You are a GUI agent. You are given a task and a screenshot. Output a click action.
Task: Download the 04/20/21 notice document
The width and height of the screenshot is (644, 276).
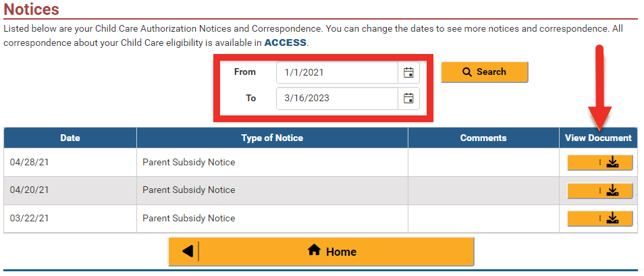pos(600,191)
